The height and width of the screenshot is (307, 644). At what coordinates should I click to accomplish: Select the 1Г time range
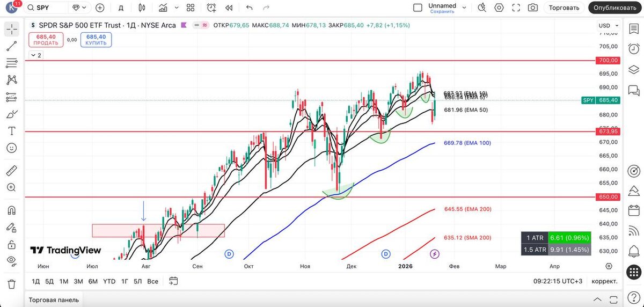point(125,281)
